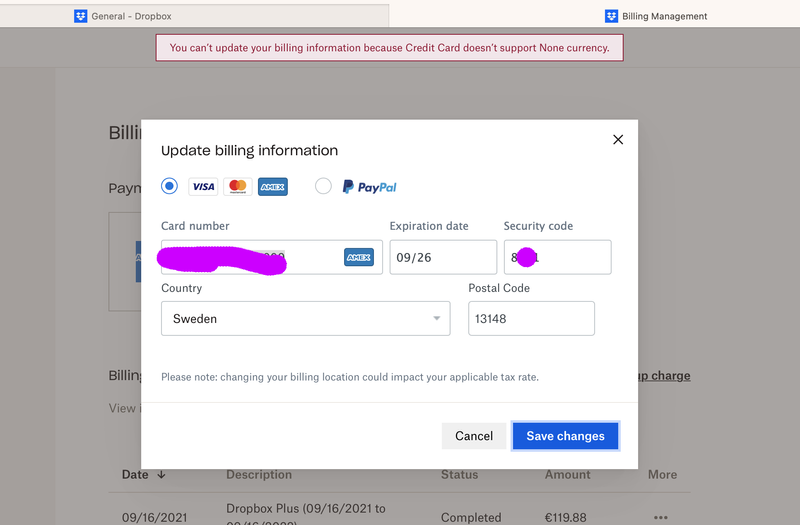Click the Expiration date field showing 09/26
The image size is (800, 525).
point(443,257)
